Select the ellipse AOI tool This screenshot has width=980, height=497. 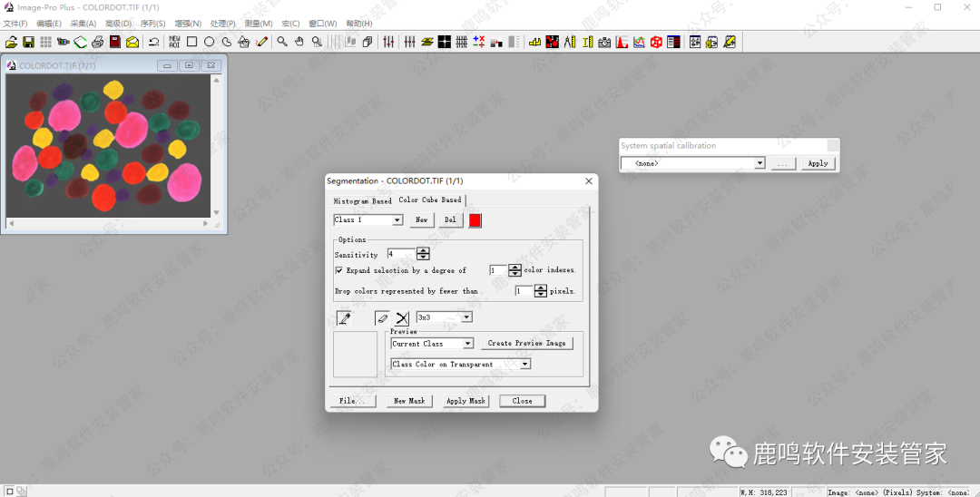point(209,42)
